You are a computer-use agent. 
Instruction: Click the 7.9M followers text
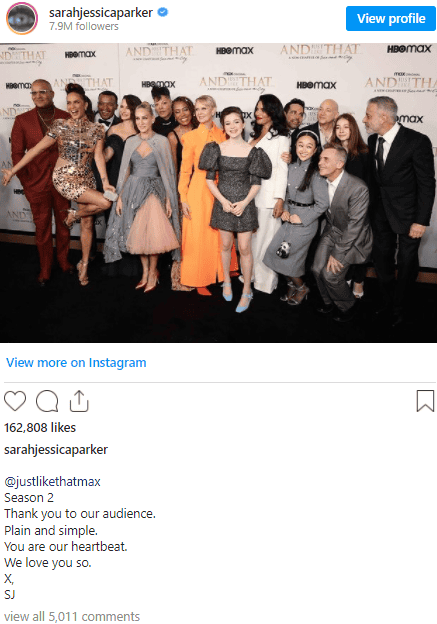[84, 26]
